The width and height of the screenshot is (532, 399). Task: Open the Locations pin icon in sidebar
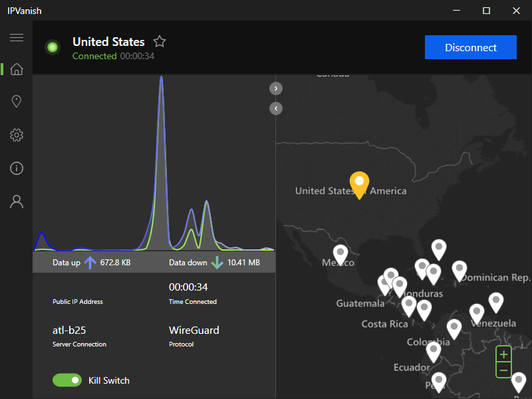tap(17, 102)
